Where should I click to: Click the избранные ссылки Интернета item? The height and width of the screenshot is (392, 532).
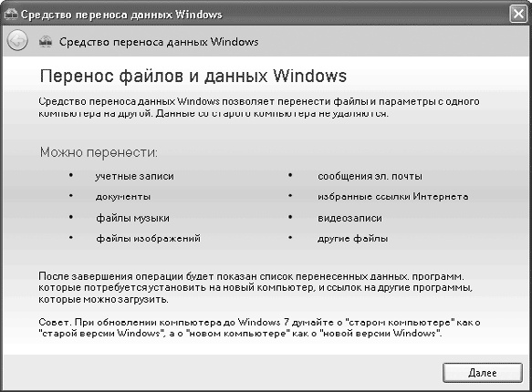click(393, 197)
